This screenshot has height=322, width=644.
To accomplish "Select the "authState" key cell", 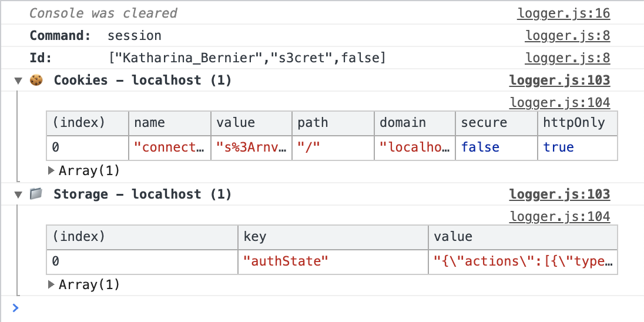I will [x=333, y=261].
